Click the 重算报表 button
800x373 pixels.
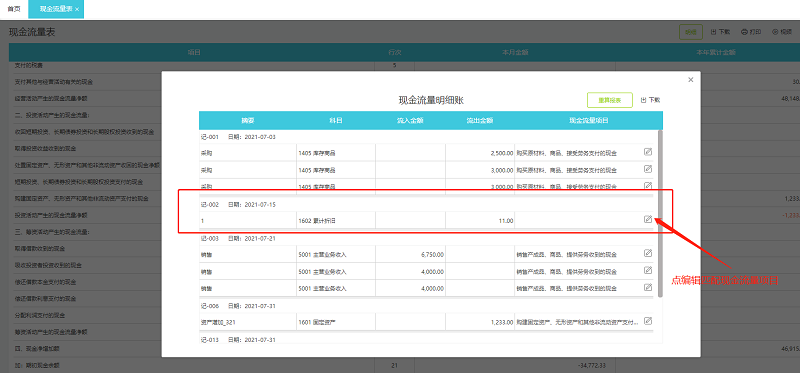coord(610,100)
